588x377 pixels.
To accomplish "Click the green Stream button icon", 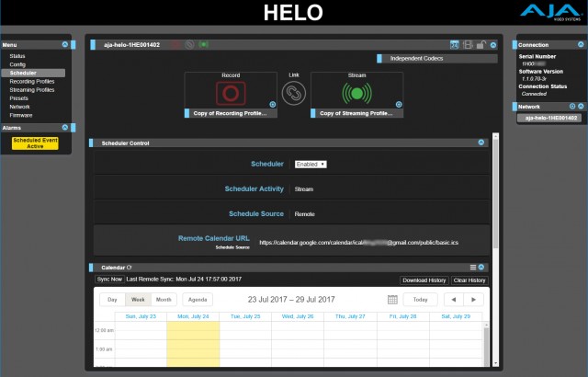I will (356, 92).
